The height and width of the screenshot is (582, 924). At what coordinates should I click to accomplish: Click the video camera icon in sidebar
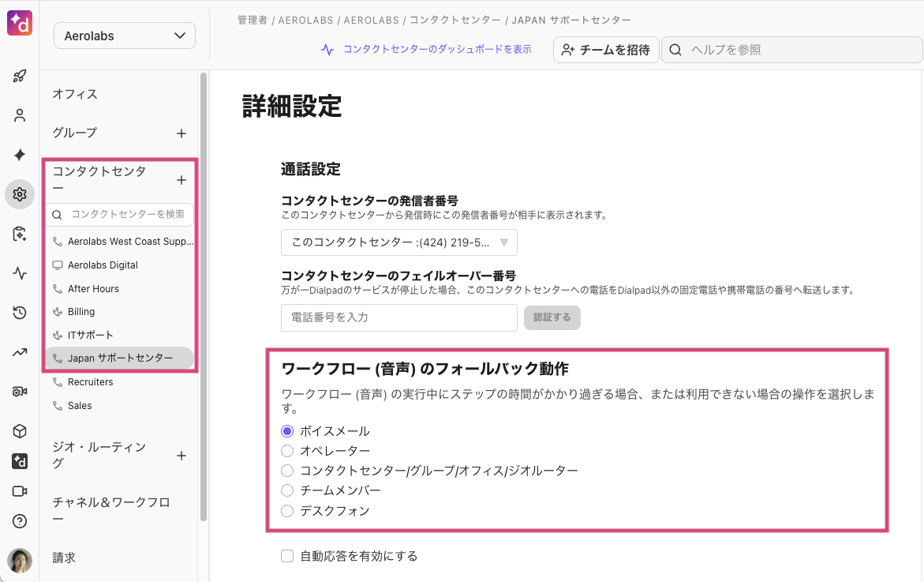coord(20,491)
